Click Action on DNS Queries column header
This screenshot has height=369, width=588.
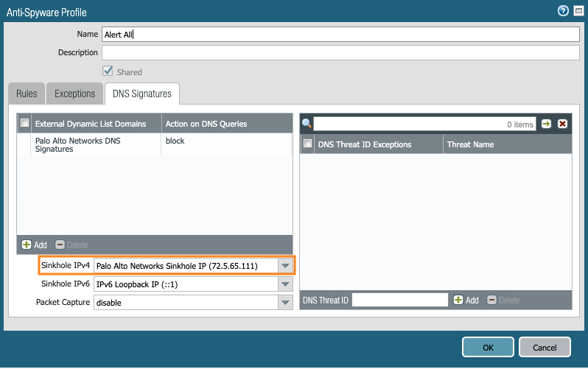click(x=227, y=124)
